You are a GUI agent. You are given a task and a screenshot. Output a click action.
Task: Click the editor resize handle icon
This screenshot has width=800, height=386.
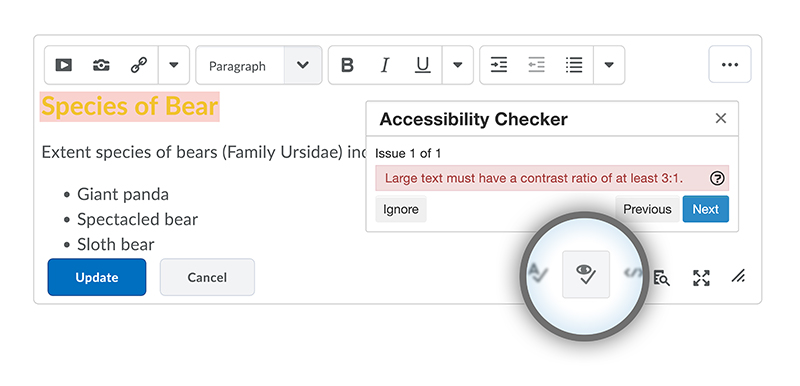tap(738, 276)
